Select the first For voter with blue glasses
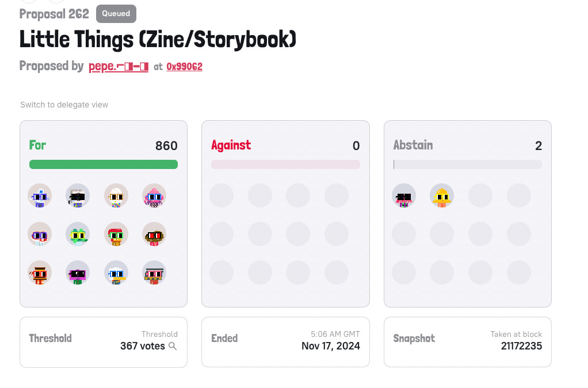The image size is (588, 388). pos(40,196)
